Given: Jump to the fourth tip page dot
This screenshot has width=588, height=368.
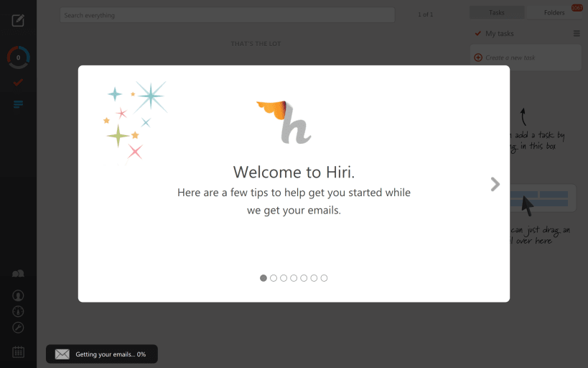Looking at the screenshot, I should (294, 278).
